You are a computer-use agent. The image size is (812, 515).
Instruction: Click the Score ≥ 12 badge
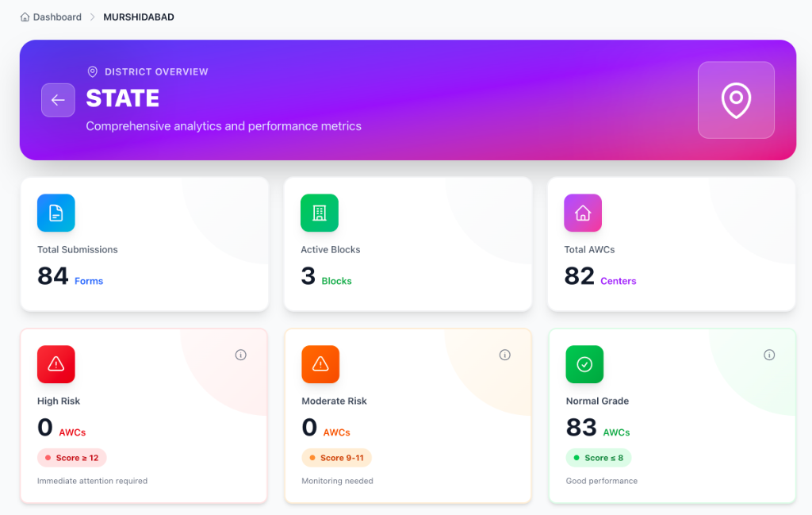(x=71, y=458)
